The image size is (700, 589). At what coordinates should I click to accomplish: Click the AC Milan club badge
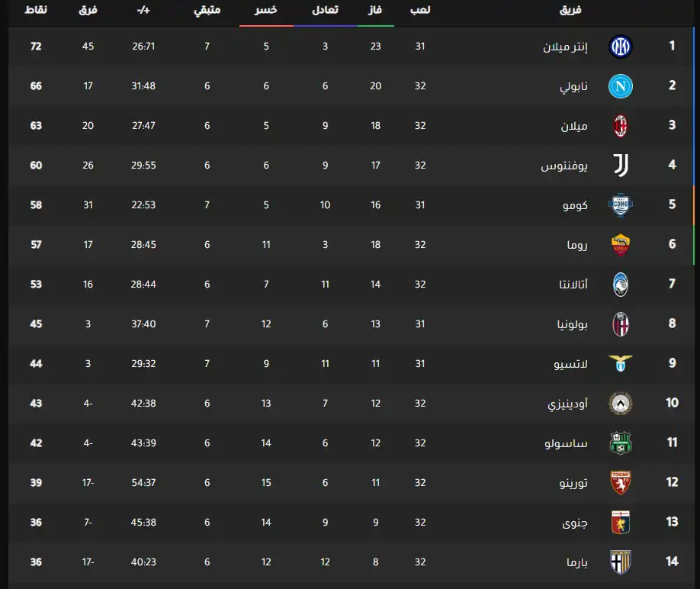coord(621,126)
